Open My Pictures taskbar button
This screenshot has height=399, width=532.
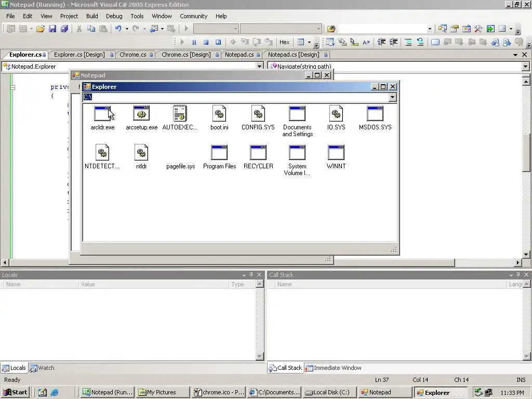point(163,392)
